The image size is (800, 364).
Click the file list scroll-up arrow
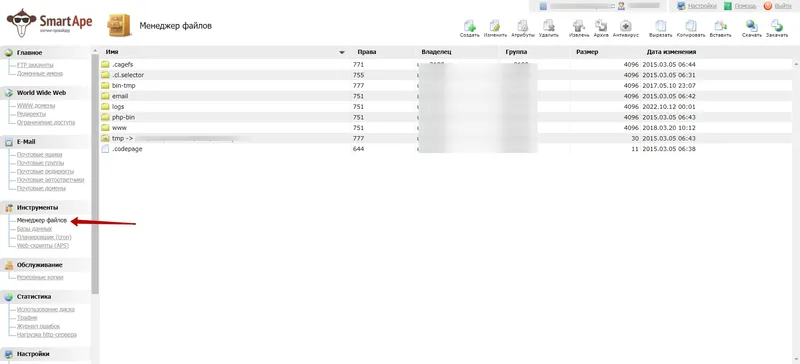click(795, 64)
